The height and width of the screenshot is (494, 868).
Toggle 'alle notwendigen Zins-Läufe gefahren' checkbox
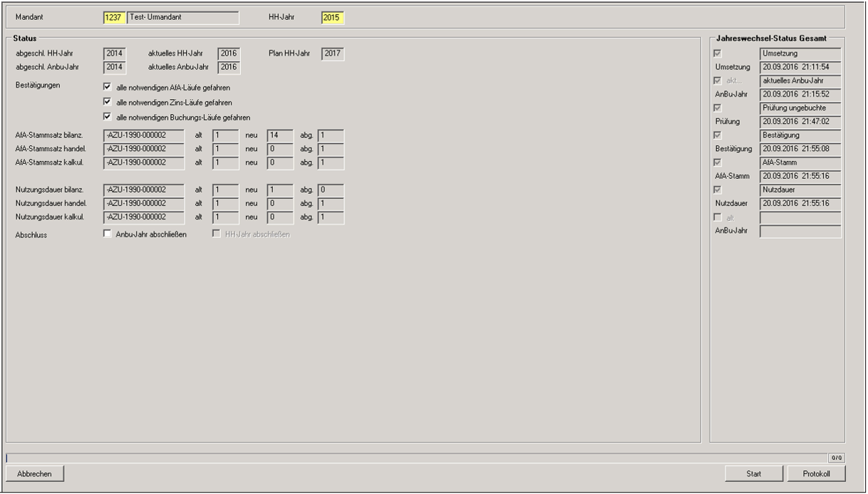pos(107,103)
